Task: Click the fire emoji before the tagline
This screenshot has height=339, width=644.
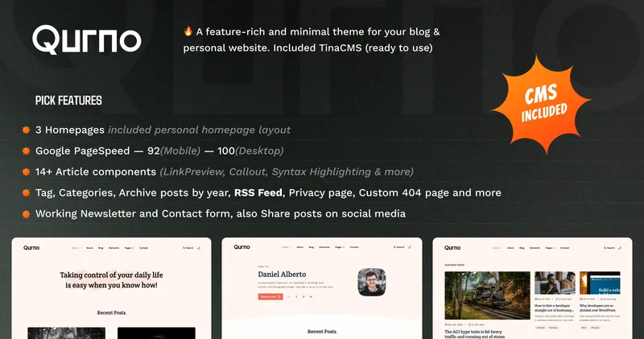Action: (x=188, y=31)
